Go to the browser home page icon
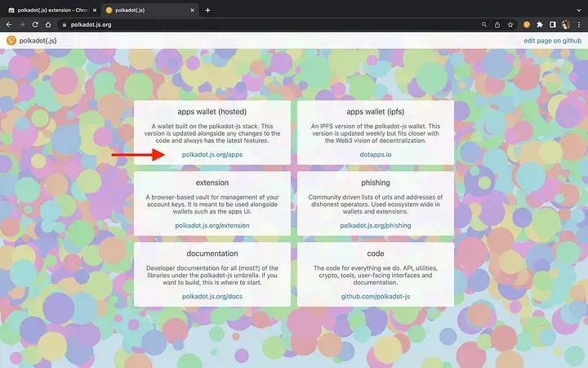 coord(48,25)
